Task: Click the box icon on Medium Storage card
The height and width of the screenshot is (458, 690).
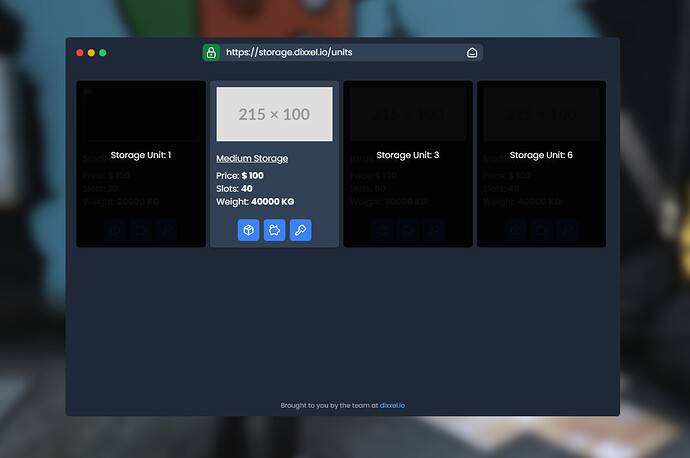Action: point(249,230)
